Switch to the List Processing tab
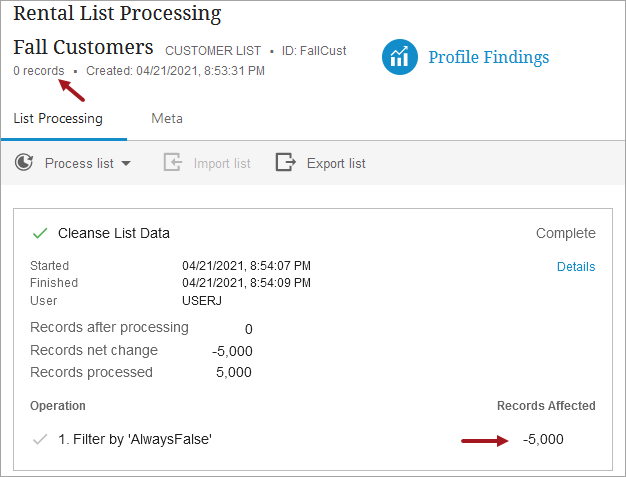 click(58, 118)
